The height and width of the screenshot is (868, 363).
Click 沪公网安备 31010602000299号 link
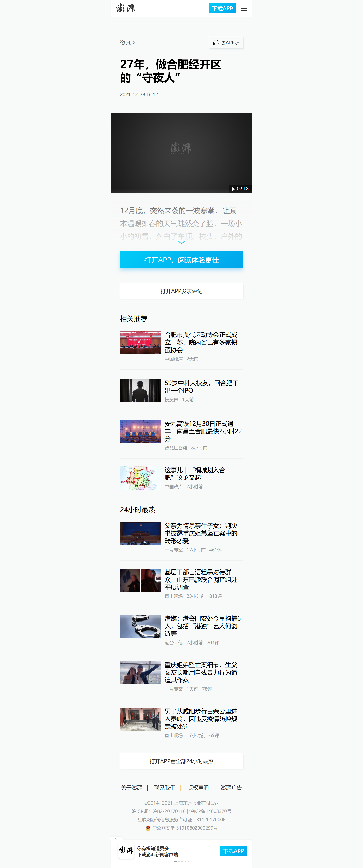click(x=185, y=828)
